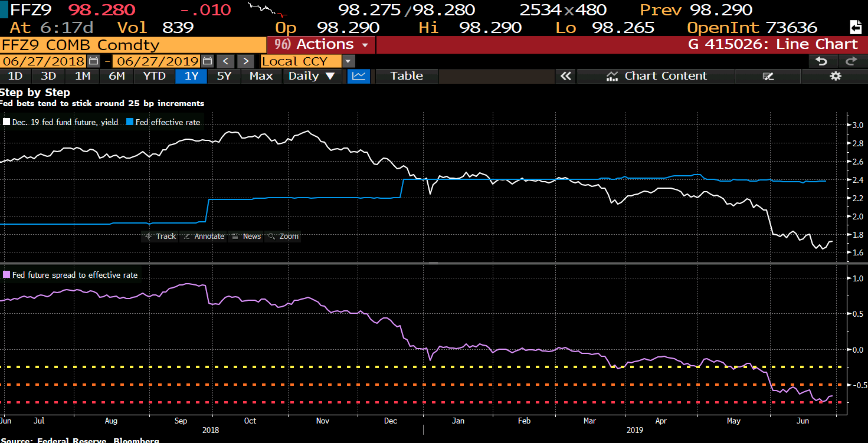Activate the Track crosshair tool
This screenshot has width=868, height=443.
coord(161,236)
